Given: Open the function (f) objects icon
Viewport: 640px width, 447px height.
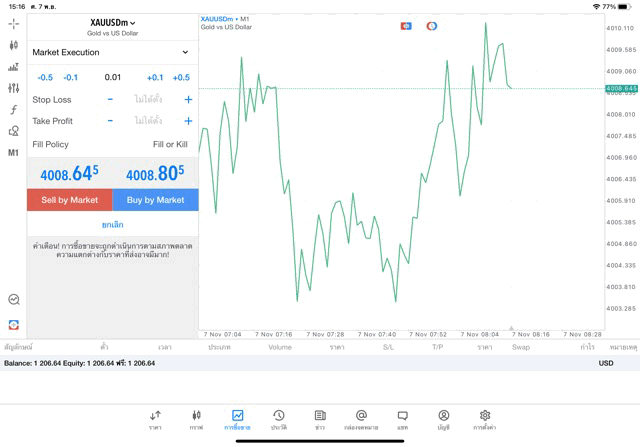Looking at the screenshot, I should click(13, 110).
